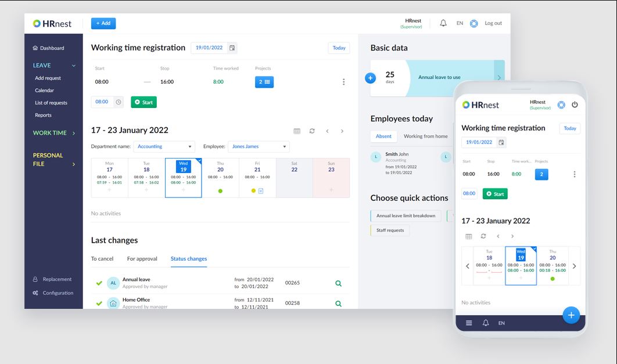
Task: Open clock icon next to 08:00 input
Action: tap(119, 102)
